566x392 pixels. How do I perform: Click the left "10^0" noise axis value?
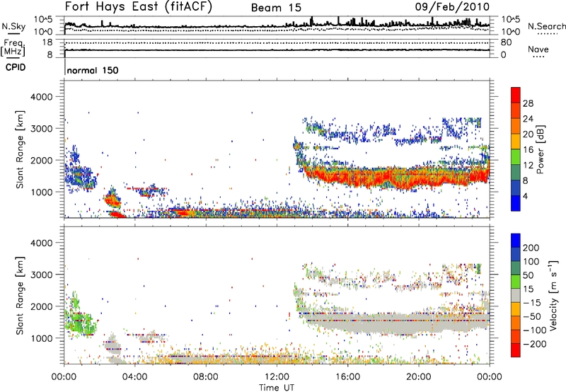pyautogui.click(x=43, y=32)
